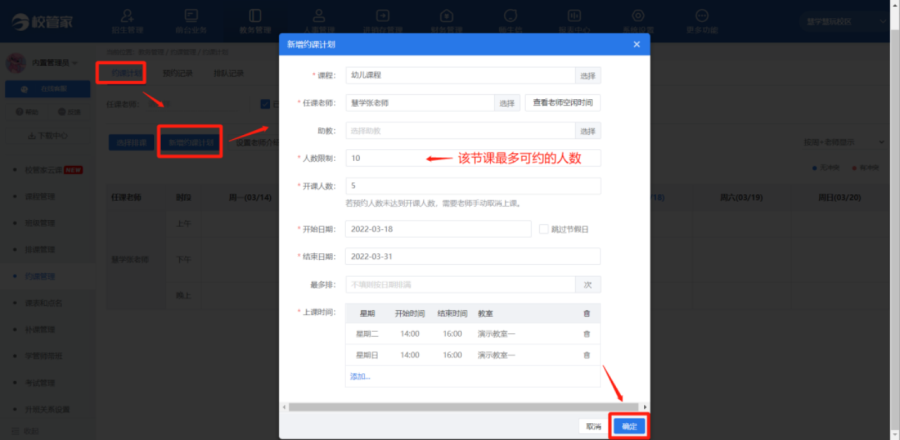Confirm the plan with 确定
Image resolution: width=900 pixels, height=440 pixels.
click(630, 426)
